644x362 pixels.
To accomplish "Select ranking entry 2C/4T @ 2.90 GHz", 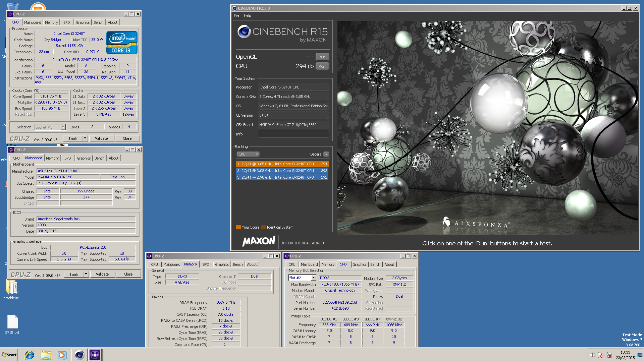I will (x=282, y=177).
